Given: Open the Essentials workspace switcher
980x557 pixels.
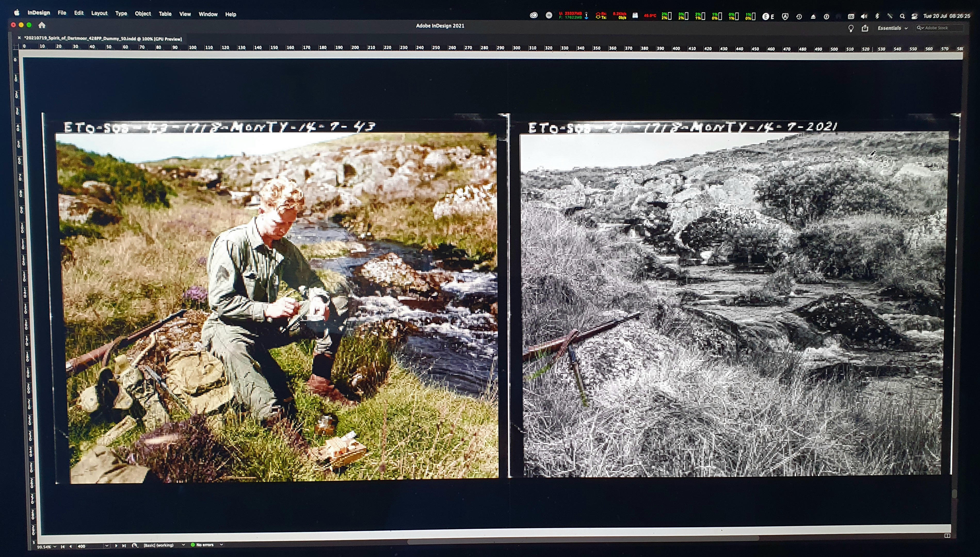Looking at the screenshot, I should click(x=893, y=28).
